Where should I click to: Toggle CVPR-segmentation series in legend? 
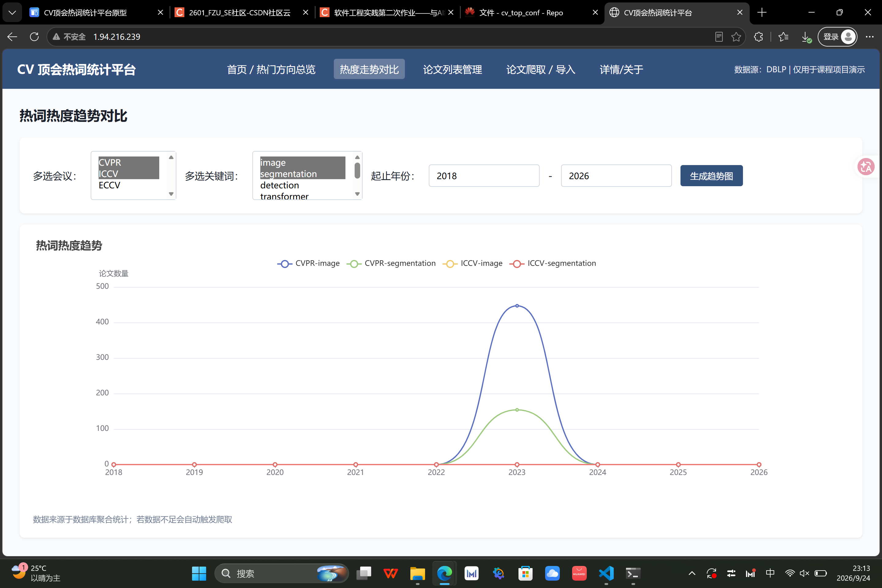[x=391, y=264]
